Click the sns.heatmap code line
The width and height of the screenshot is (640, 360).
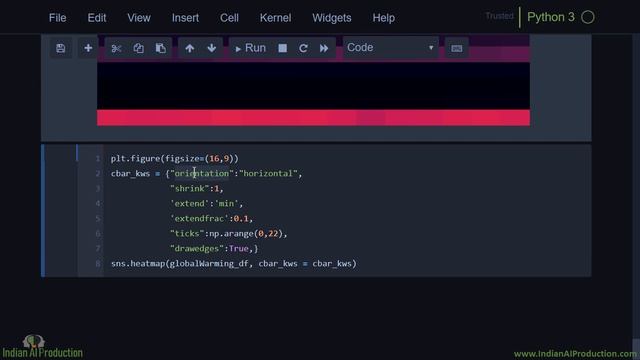pos(234,264)
